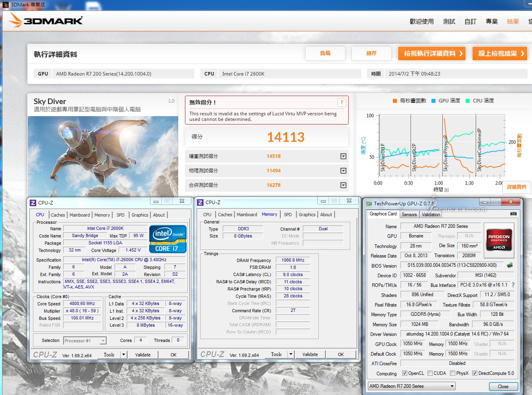
Task: Click CPU-Z title icon in Memory window
Action: click(200, 203)
